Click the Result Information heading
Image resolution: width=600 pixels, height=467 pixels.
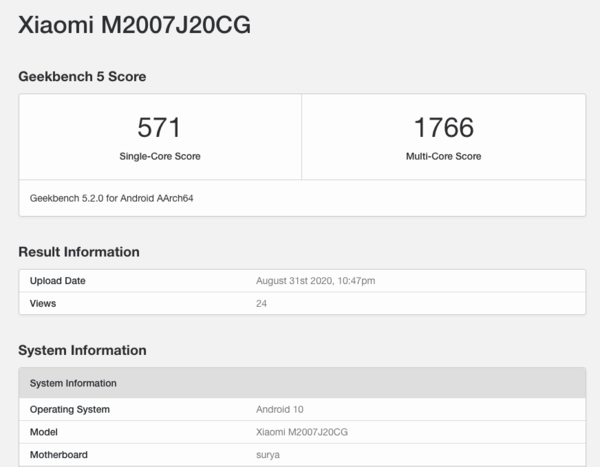[x=79, y=251]
